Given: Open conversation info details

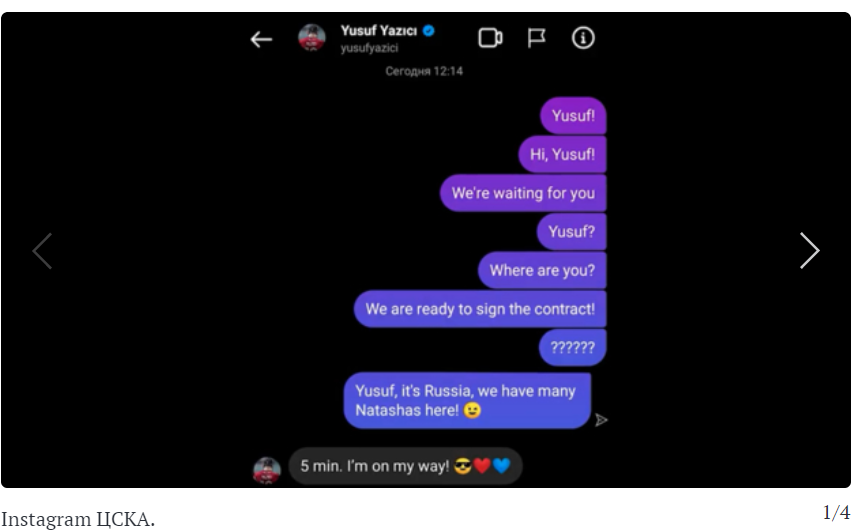Looking at the screenshot, I should coord(583,38).
